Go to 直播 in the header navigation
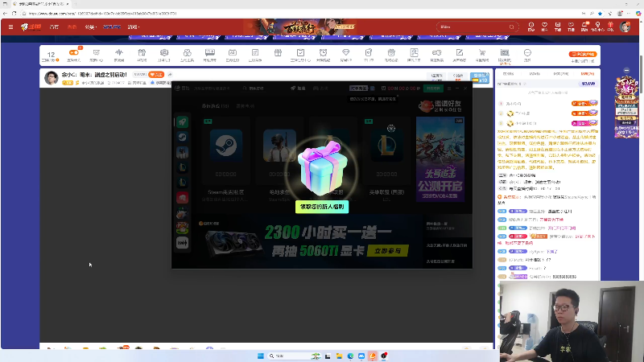Viewport: 644px width, 362px height. coord(72,27)
